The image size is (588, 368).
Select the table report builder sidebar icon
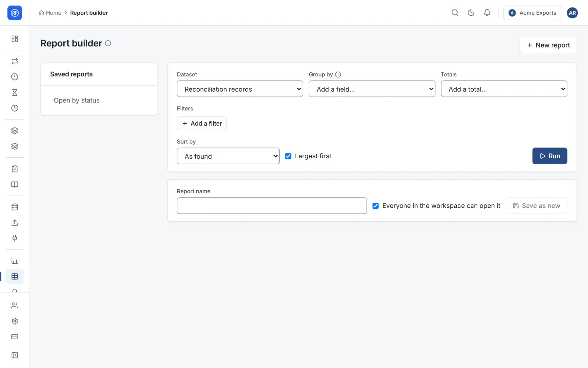14,276
